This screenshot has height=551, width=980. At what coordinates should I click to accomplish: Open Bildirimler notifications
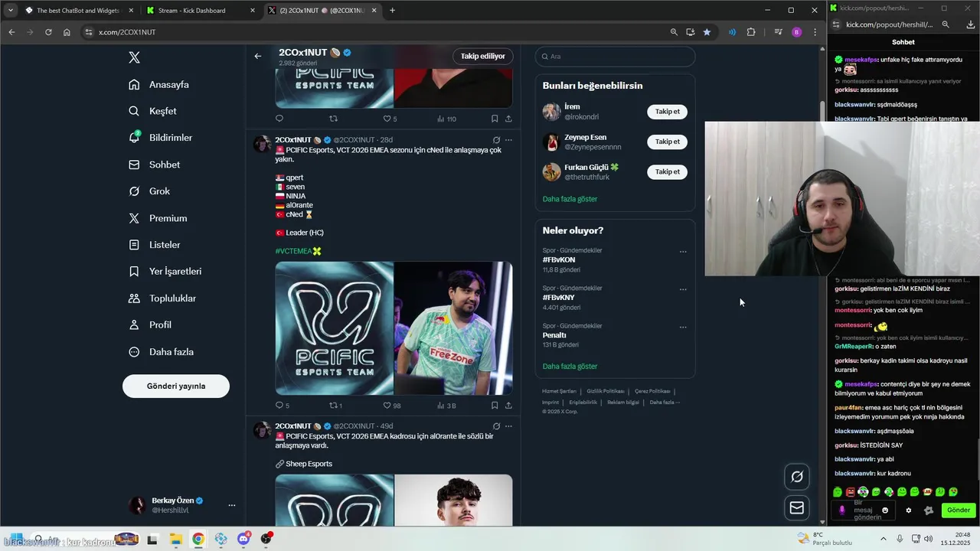pyautogui.click(x=161, y=138)
